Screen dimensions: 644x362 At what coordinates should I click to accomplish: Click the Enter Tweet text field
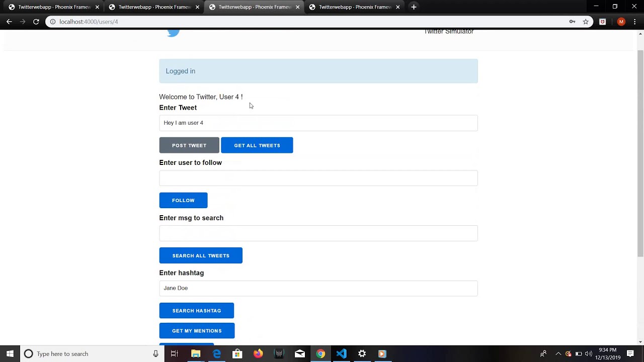pyautogui.click(x=318, y=123)
